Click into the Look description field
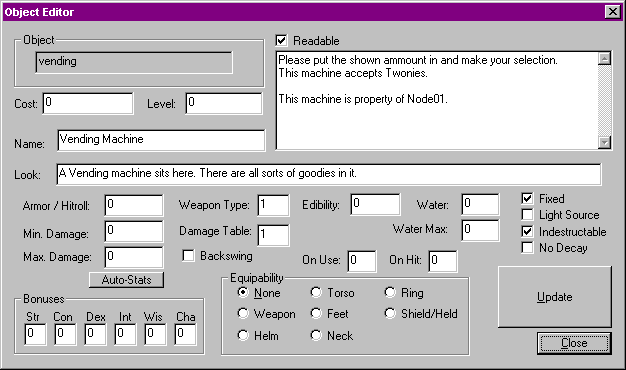Screen dimensions: 626x370 coord(329,174)
